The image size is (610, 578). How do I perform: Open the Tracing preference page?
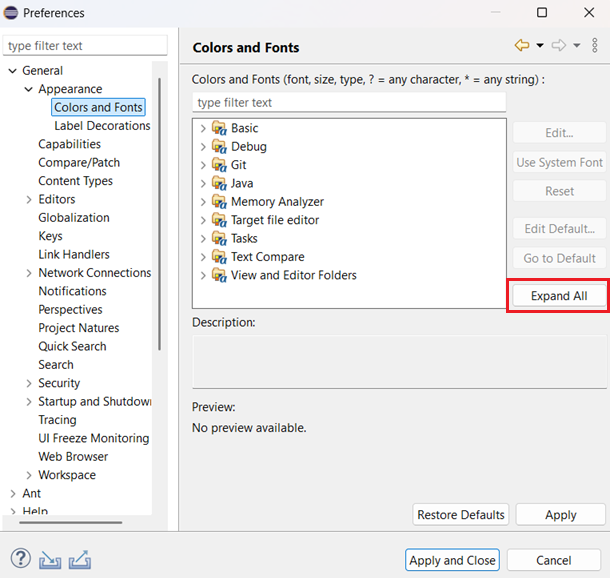[57, 420]
